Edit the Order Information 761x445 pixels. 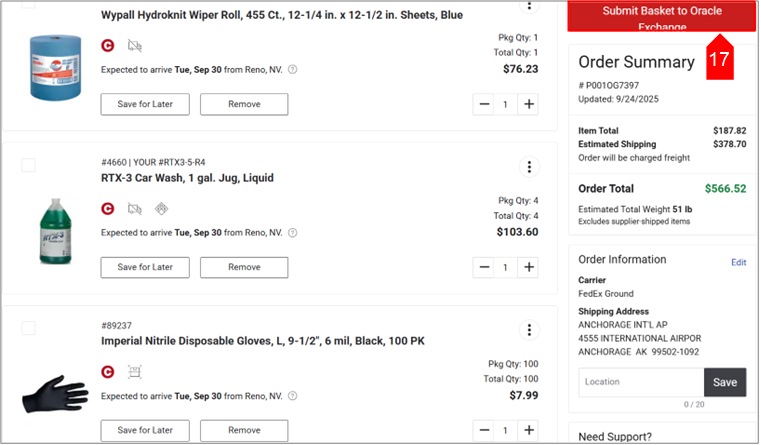coord(738,262)
